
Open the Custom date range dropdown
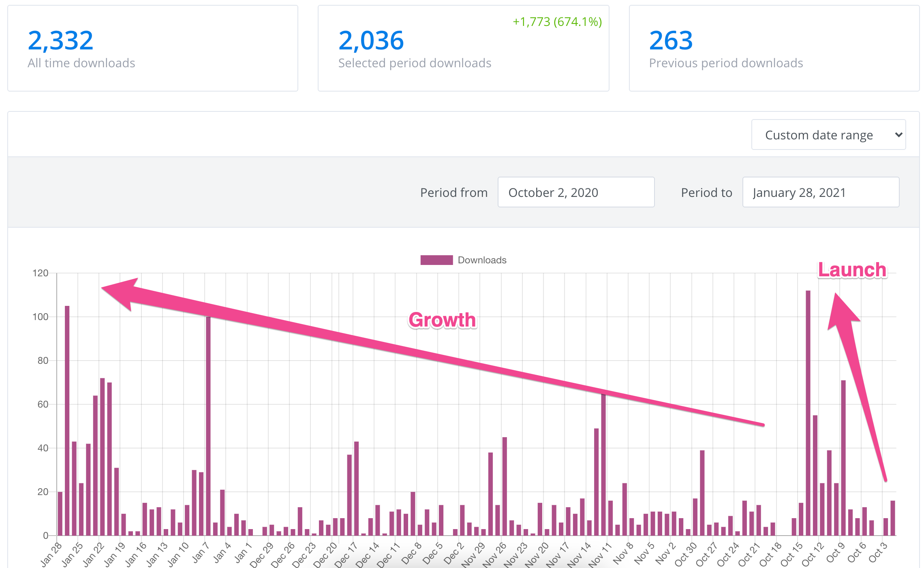[828, 135]
